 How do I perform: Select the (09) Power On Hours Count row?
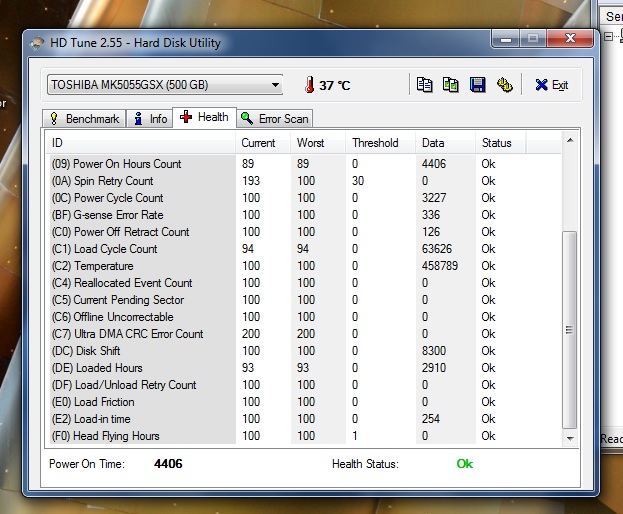(304, 164)
